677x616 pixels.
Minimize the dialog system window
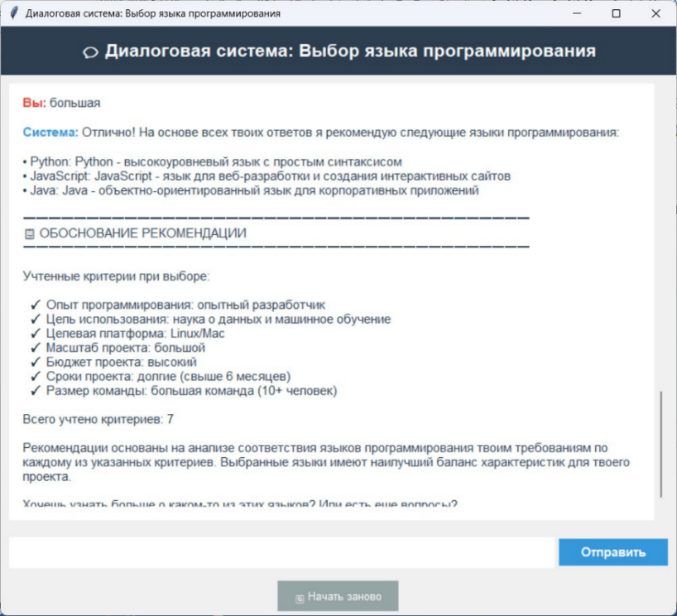(576, 13)
